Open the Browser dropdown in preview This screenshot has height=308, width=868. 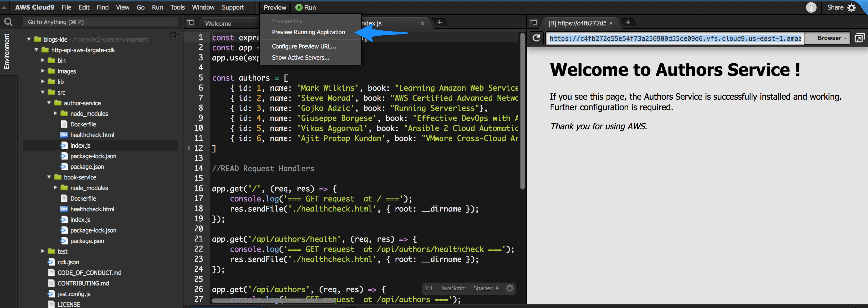click(x=832, y=38)
